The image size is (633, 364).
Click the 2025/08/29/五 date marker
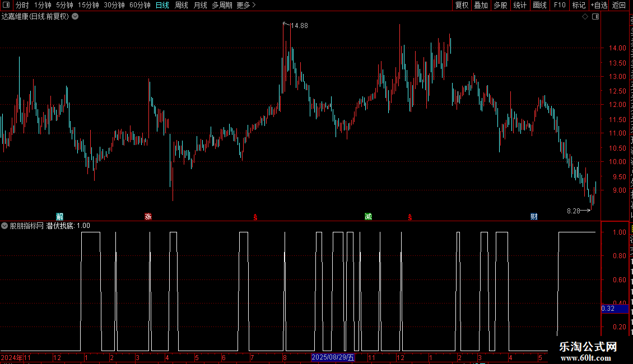pyautogui.click(x=333, y=357)
